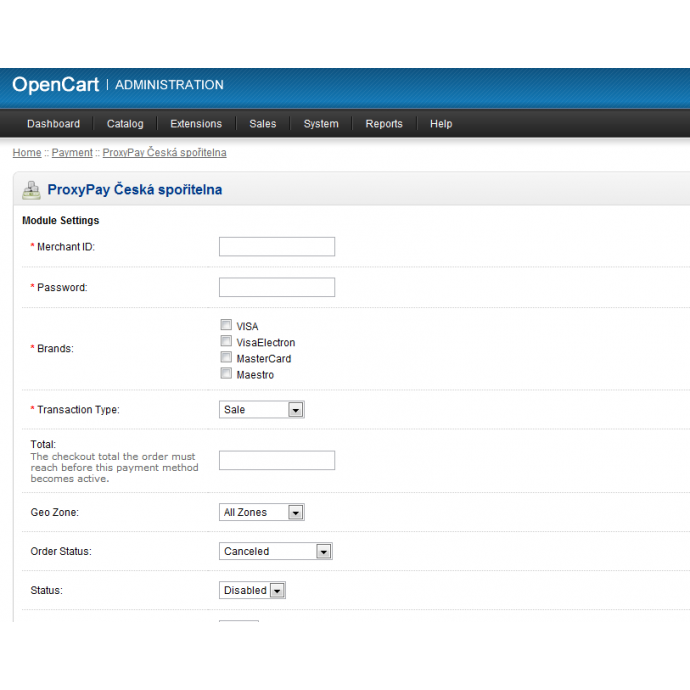
Task: Open the Order Status dropdown showing Canceled
Action: pyautogui.click(x=276, y=551)
